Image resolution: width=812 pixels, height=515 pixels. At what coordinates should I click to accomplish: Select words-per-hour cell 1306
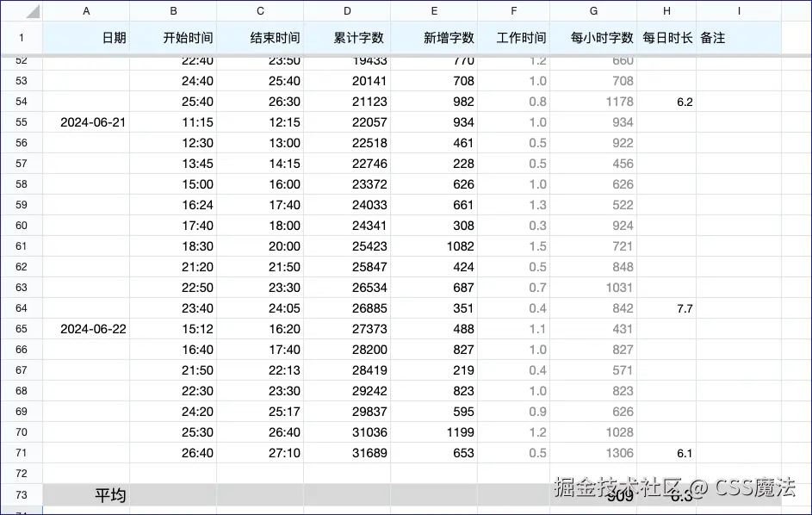593,453
